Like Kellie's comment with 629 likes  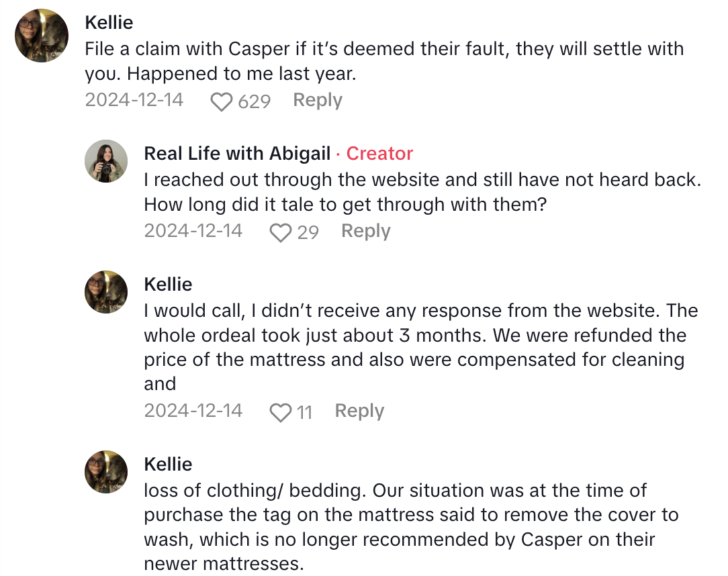click(221, 101)
